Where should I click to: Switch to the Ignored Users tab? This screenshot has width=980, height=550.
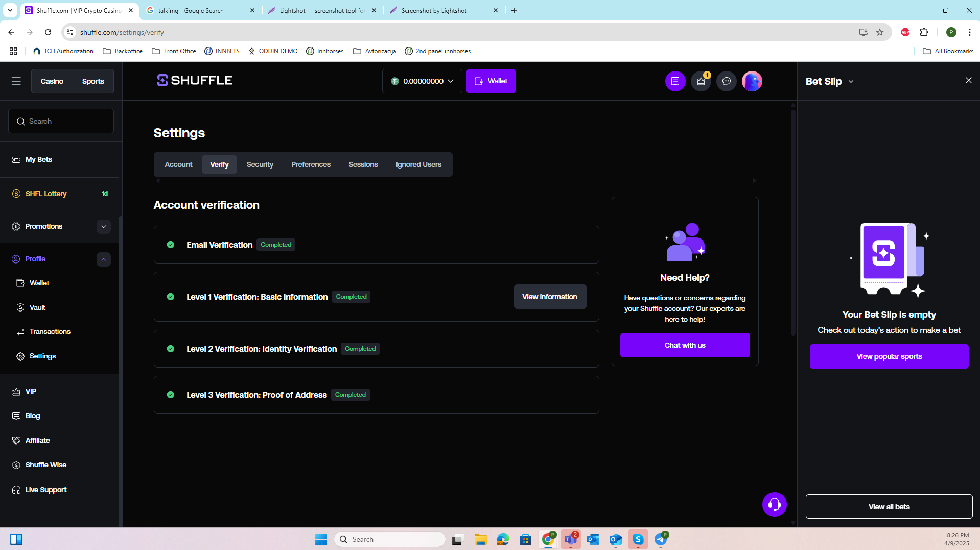(x=418, y=164)
